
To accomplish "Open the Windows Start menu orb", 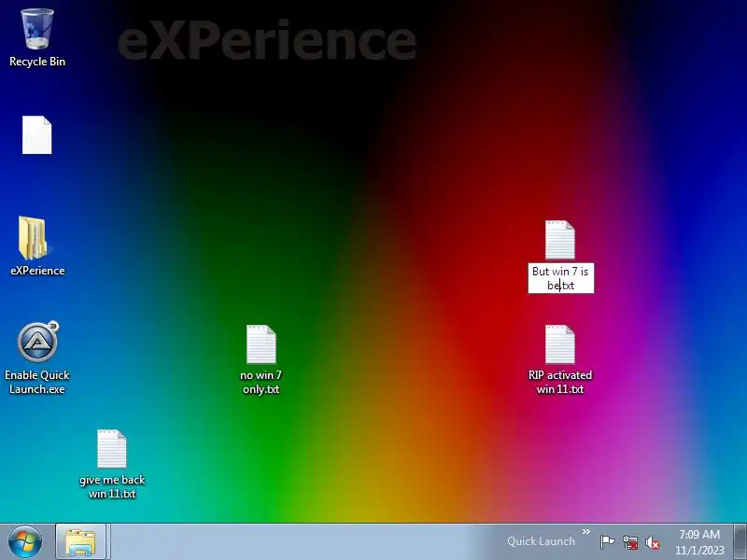I will click(x=25, y=542).
